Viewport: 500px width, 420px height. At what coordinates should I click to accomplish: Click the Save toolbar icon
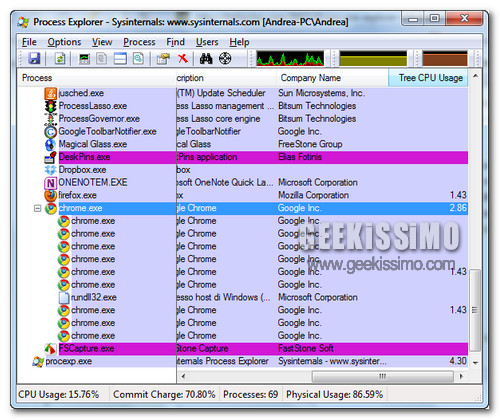34,59
